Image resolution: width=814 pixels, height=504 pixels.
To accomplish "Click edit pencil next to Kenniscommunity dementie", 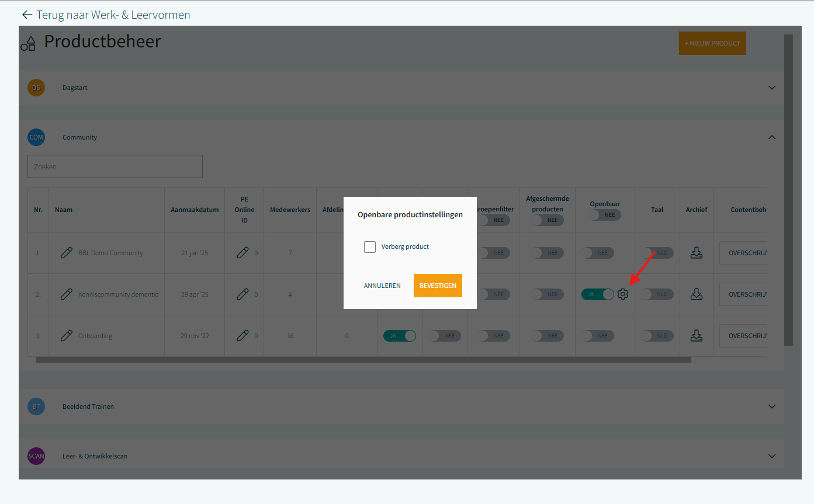I will (x=67, y=294).
